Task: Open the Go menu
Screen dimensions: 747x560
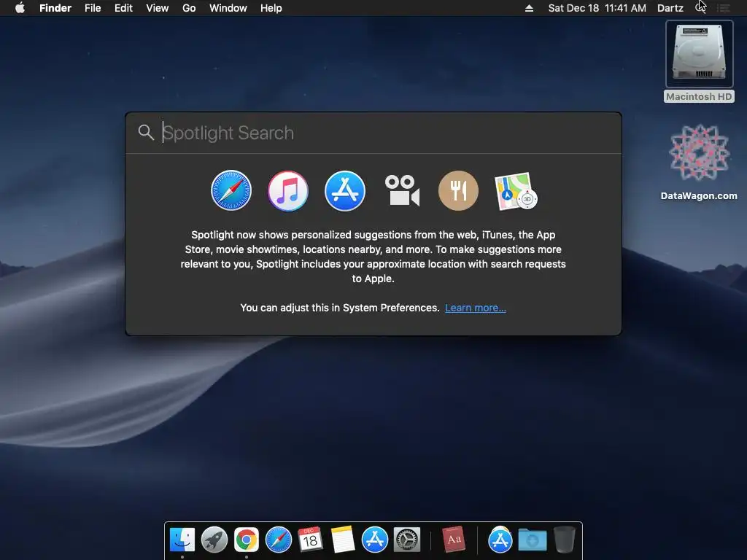Action: coord(189,8)
